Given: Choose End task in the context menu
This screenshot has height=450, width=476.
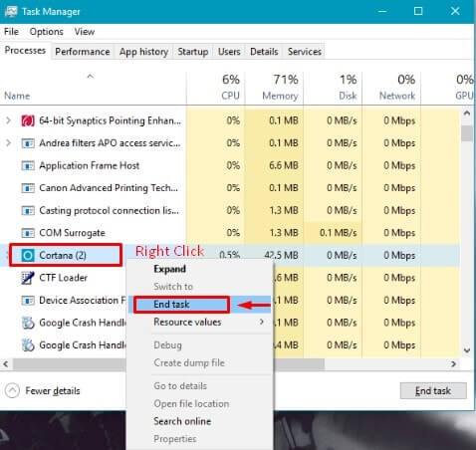Looking at the screenshot, I should pyautogui.click(x=199, y=305).
